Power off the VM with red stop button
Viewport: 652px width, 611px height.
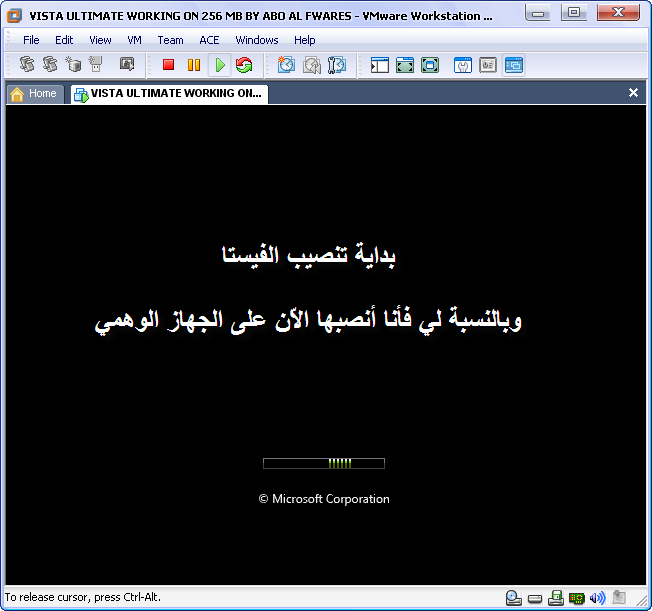pos(168,65)
